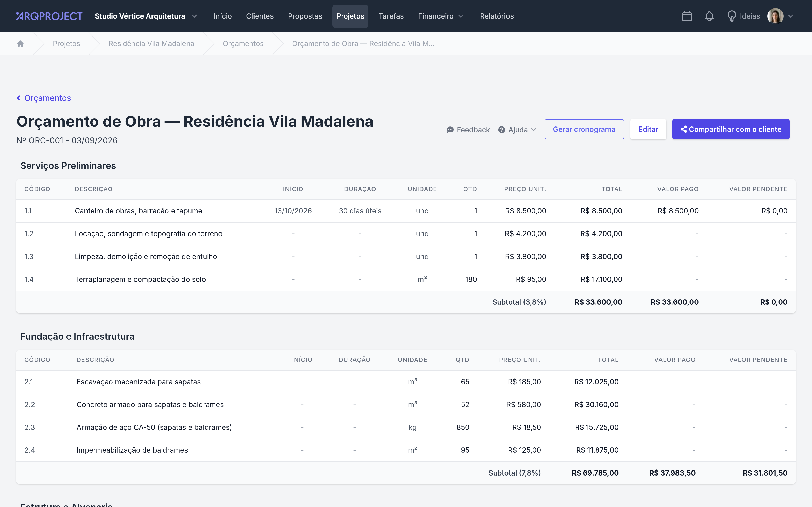Image resolution: width=812 pixels, height=507 pixels.
Task: Click Gerar cronograma button
Action: pos(584,129)
